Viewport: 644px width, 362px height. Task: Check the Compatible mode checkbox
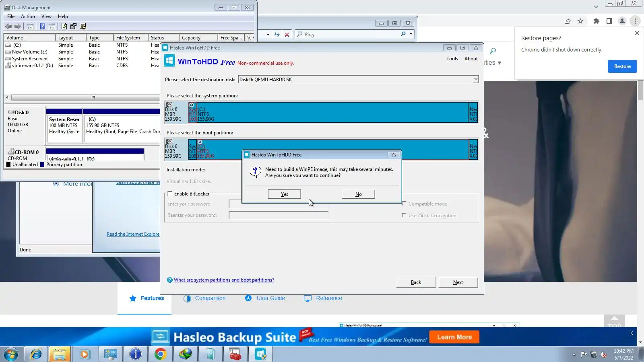[404, 204]
